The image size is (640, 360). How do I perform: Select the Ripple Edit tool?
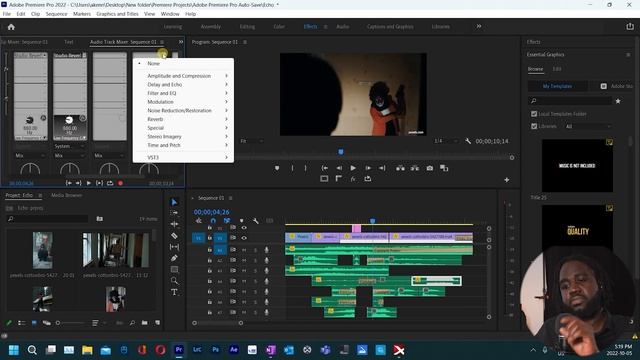pyautogui.click(x=174, y=224)
